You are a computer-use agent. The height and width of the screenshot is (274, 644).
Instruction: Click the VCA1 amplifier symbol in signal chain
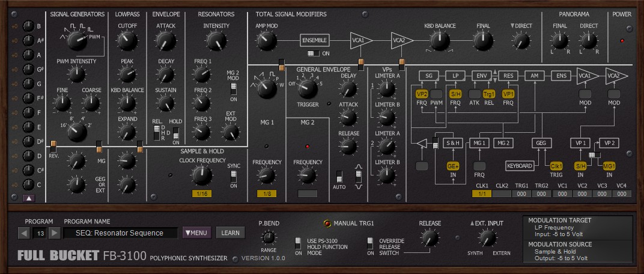tap(361, 40)
